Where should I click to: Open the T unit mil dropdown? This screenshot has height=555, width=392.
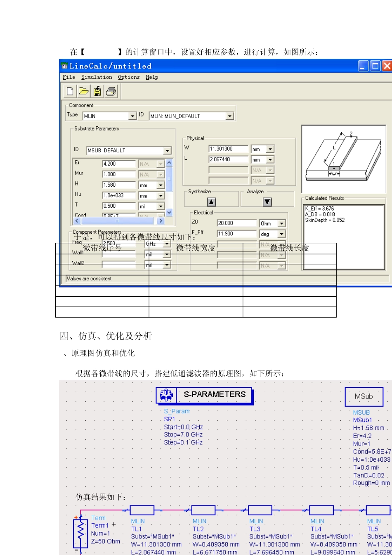(x=161, y=206)
